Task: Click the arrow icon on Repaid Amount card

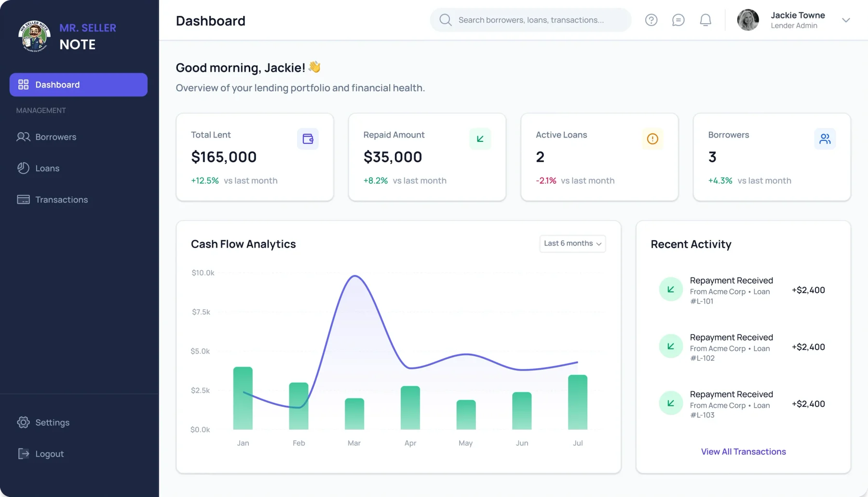Action: [480, 139]
